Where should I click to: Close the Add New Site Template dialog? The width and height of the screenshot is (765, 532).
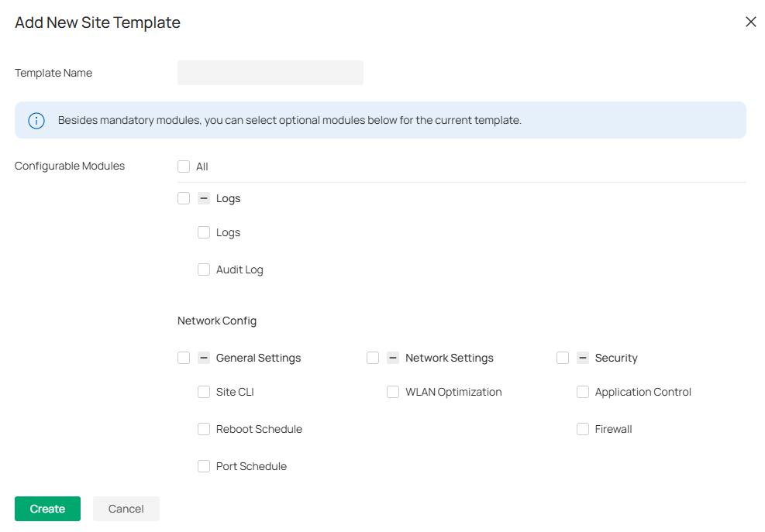point(750,22)
